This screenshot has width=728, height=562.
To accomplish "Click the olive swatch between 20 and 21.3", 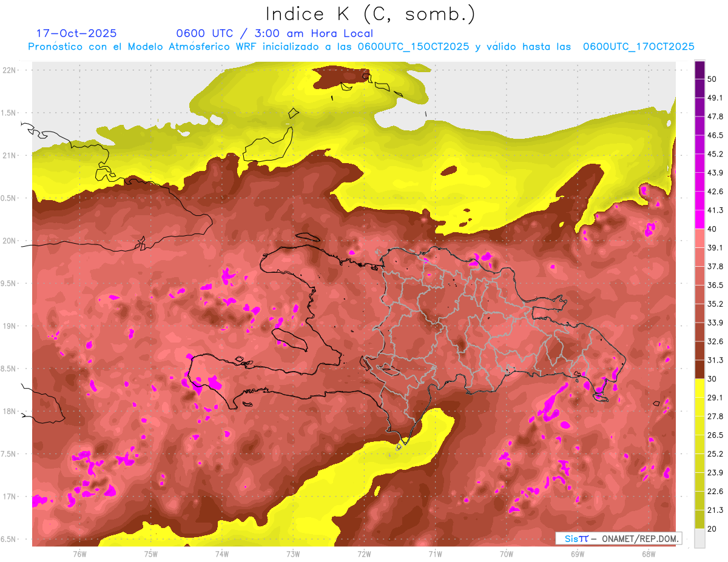I will pyautogui.click(x=699, y=519).
